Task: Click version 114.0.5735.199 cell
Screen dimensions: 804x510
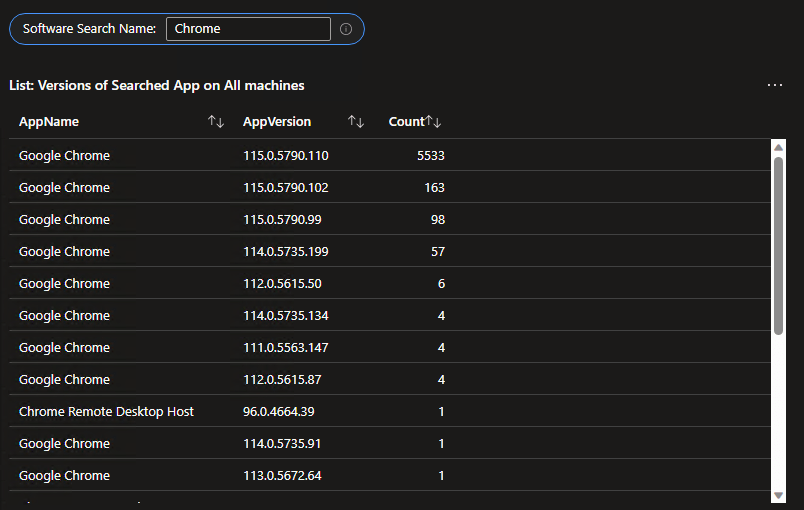Action: (x=286, y=252)
